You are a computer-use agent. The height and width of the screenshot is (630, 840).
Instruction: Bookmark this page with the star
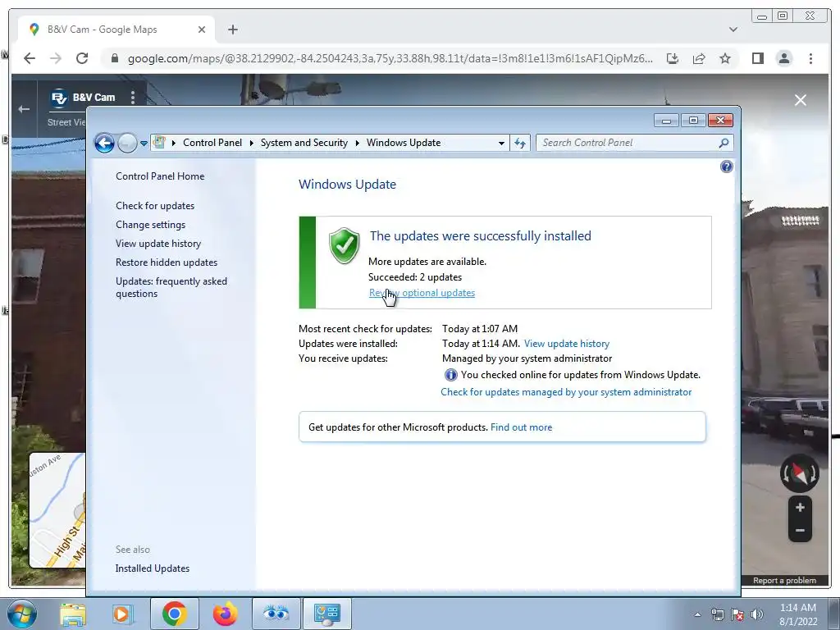click(725, 58)
